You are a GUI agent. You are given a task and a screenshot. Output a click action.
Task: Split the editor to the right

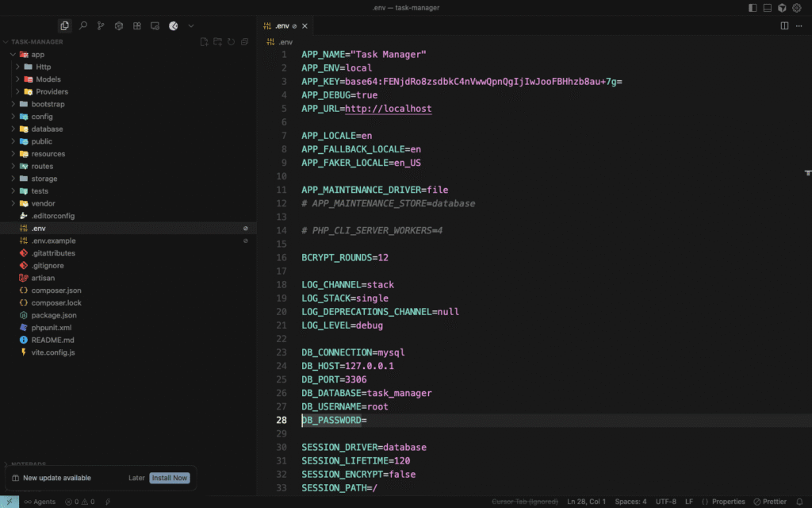point(784,26)
